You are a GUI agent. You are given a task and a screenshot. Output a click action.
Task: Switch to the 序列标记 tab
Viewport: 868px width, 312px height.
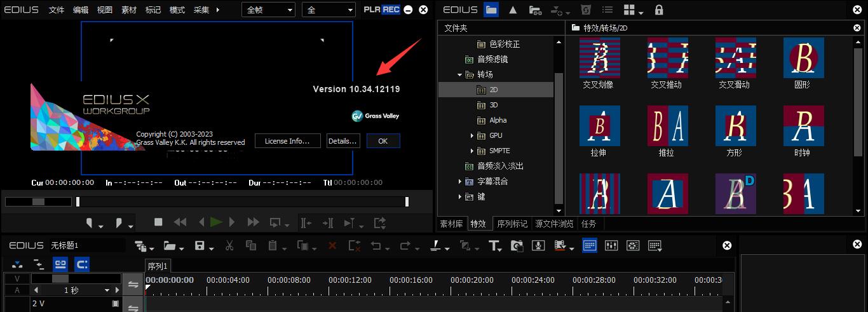[512, 224]
